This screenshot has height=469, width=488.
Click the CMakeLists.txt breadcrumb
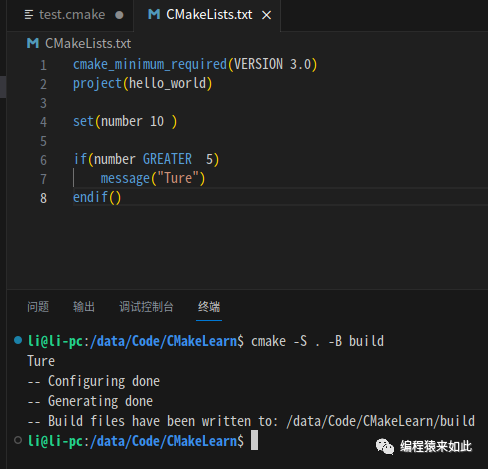(88, 44)
